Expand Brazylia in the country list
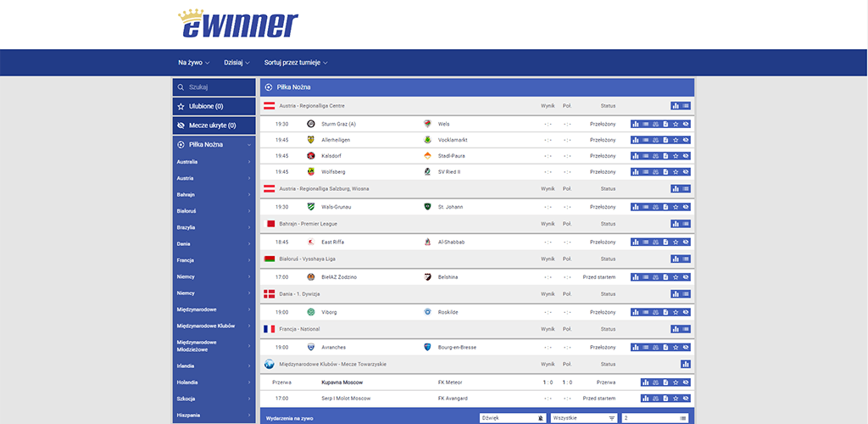The width and height of the screenshot is (868, 424). [x=214, y=227]
